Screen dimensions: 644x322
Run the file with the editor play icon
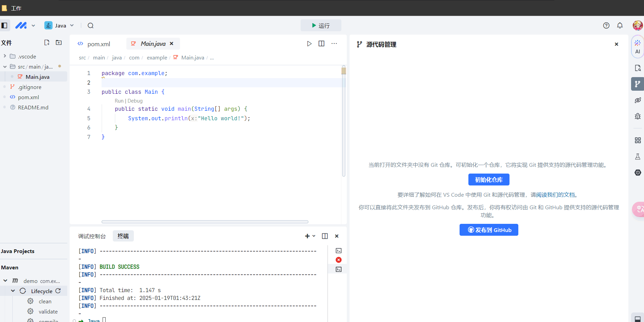click(309, 43)
